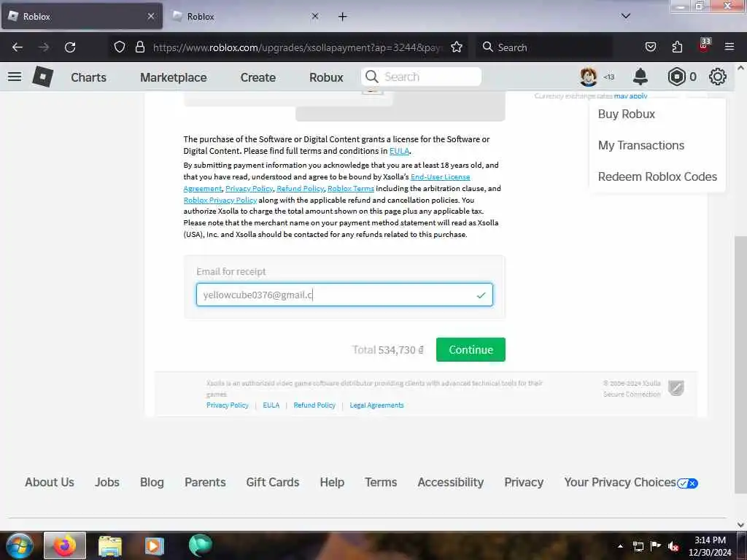Open the green bird taskbar app
Viewport: 747px width, 560px height.
tap(200, 545)
